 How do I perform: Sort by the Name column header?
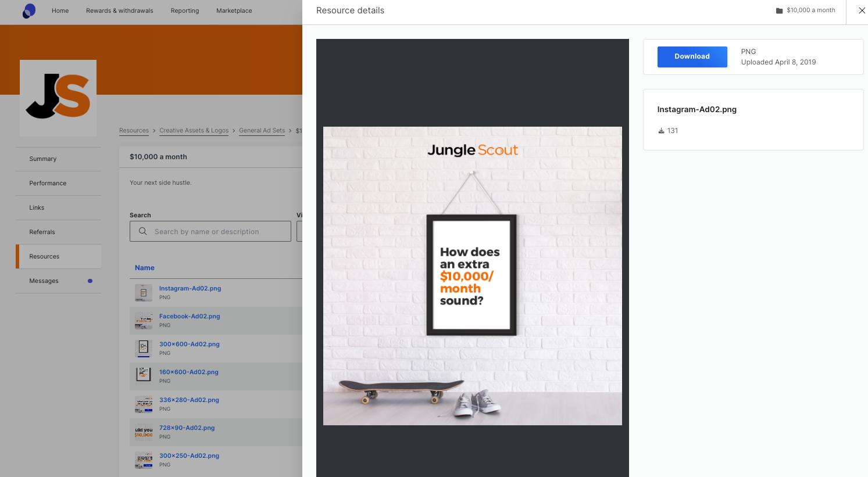145,268
